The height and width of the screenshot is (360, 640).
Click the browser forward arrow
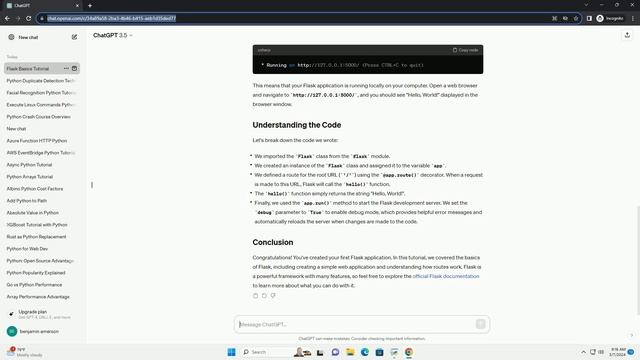pyautogui.click(x=18, y=18)
